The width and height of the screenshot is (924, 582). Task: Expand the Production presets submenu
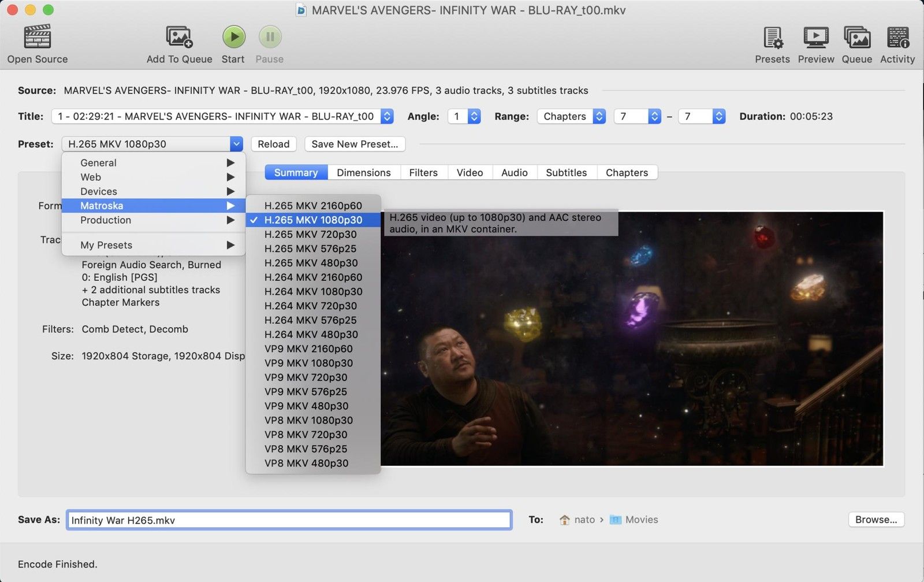pyautogui.click(x=153, y=220)
